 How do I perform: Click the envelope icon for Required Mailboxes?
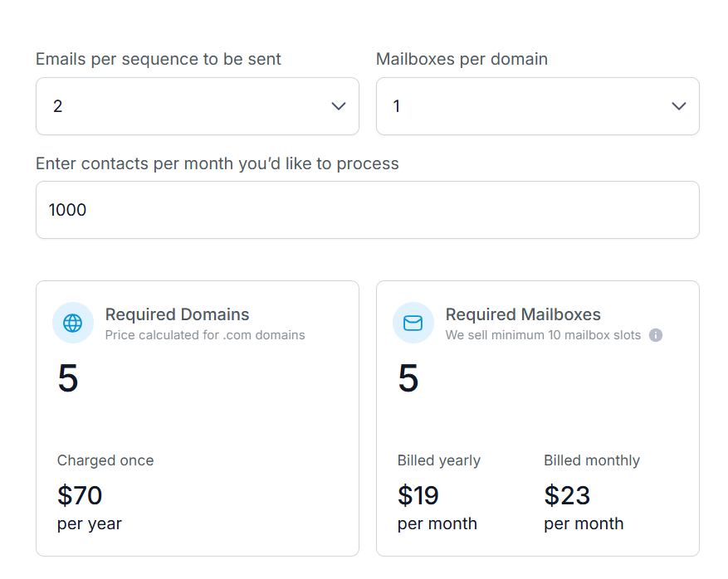413,323
